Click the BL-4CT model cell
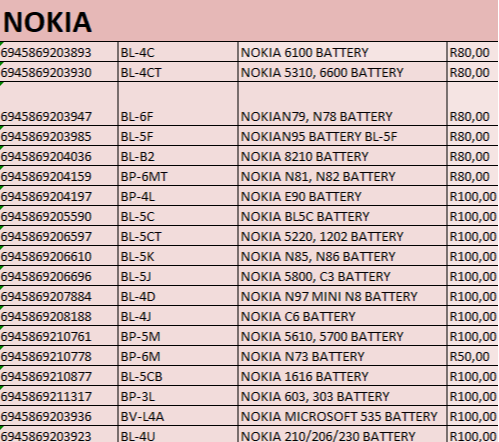499x442 pixels. coord(178,72)
